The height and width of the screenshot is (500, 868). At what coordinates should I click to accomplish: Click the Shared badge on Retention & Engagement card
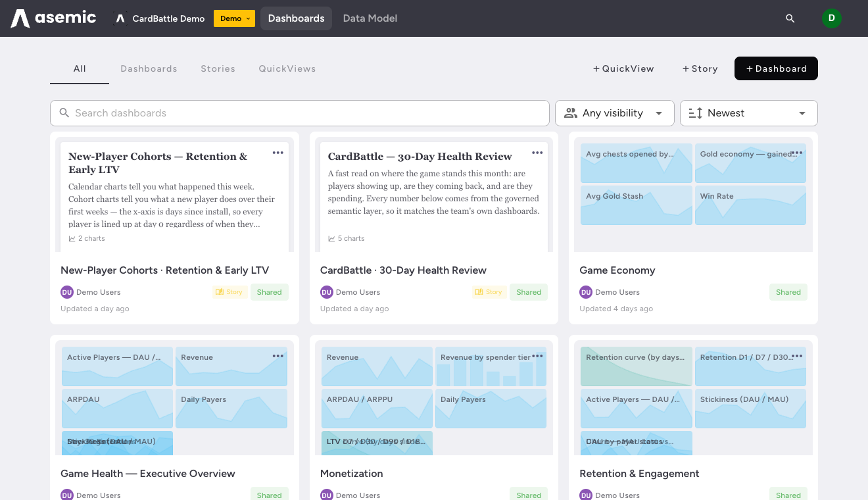788,495
